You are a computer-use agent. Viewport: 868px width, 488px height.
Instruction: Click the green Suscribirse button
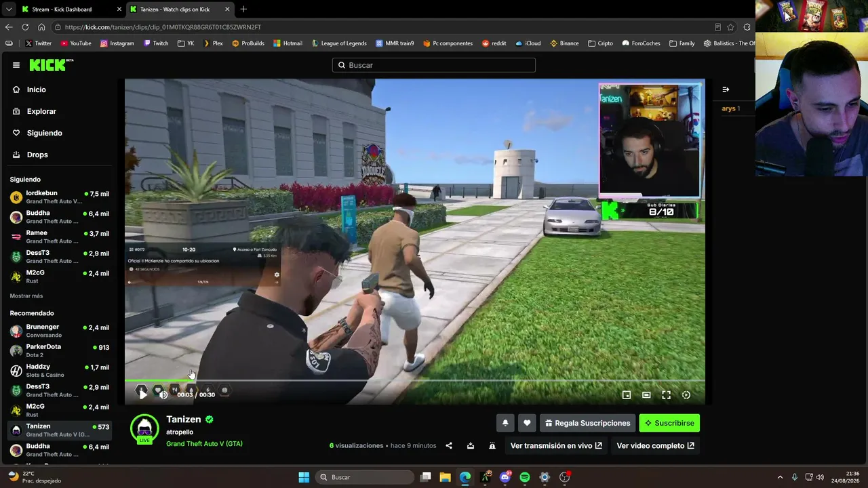tap(669, 423)
